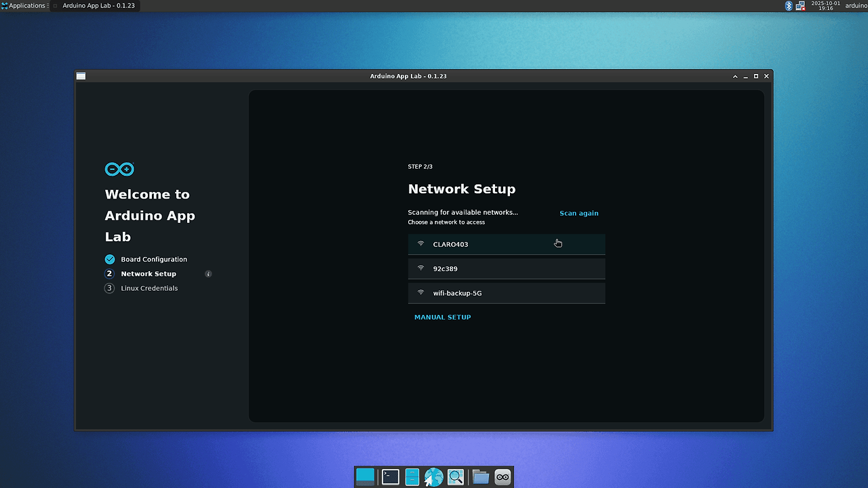This screenshot has height=488, width=868.
Task: Click Show Desktop icon in dock
Action: (365, 477)
